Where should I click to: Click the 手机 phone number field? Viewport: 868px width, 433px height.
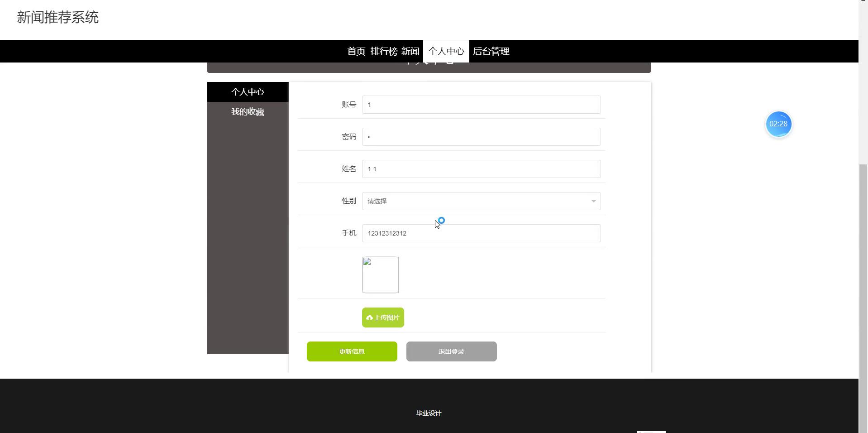[x=481, y=233]
